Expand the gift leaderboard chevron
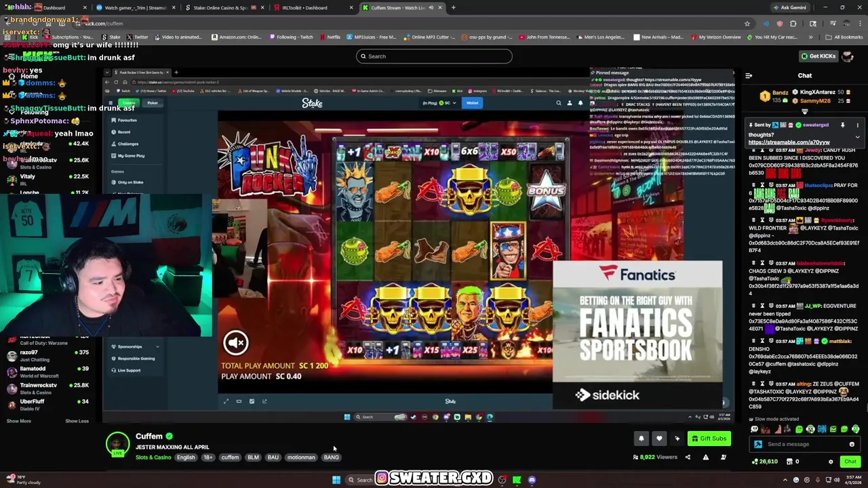Image resolution: width=868 pixels, height=488 pixels. [x=805, y=111]
